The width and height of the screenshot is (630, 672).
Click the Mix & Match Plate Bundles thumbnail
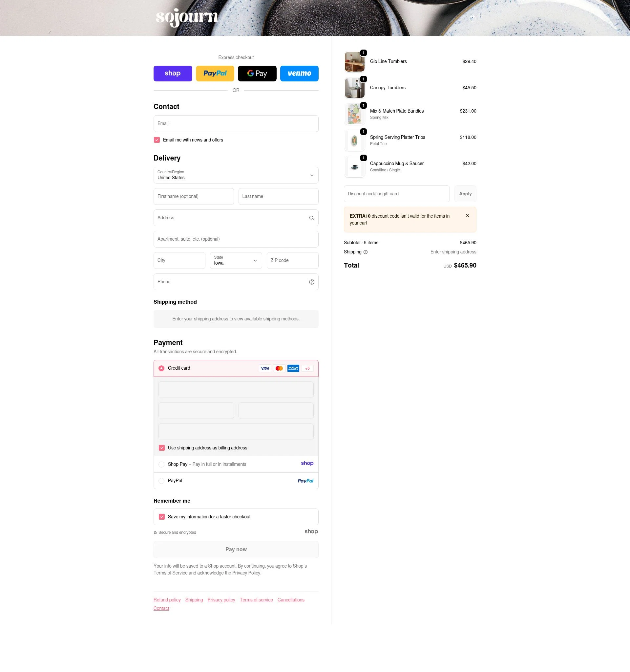[354, 114]
